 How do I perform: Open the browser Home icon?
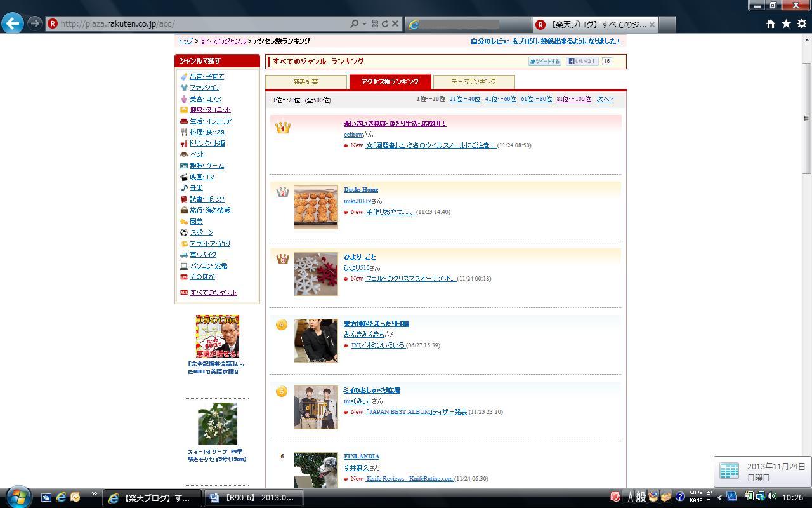[x=770, y=23]
